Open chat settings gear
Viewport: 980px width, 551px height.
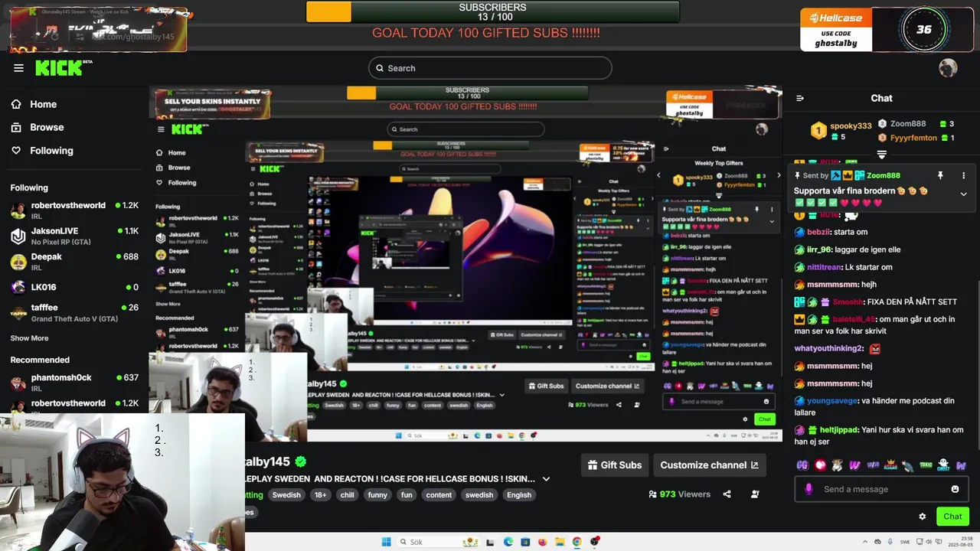[x=922, y=517]
